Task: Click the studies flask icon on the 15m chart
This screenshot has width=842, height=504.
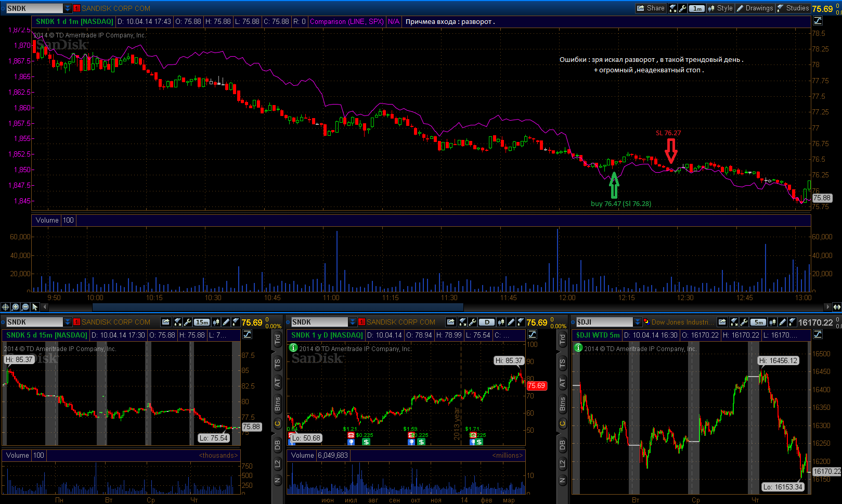Action: pyautogui.click(x=236, y=322)
